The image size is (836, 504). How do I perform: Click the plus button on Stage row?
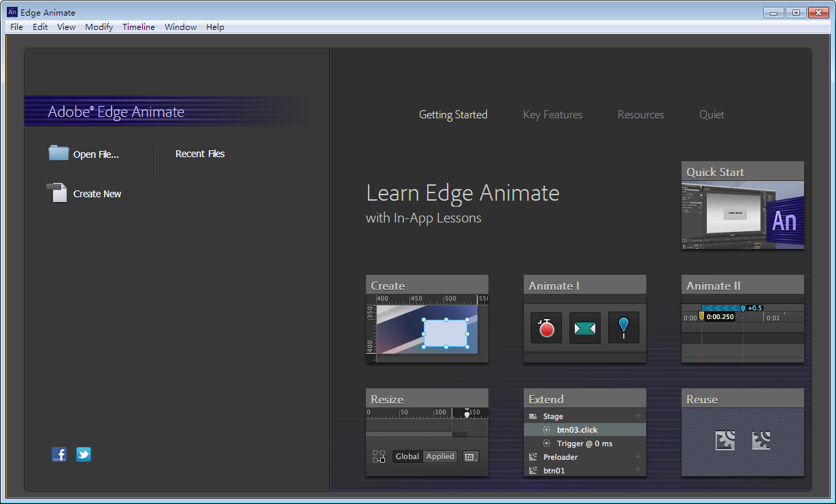pos(638,416)
